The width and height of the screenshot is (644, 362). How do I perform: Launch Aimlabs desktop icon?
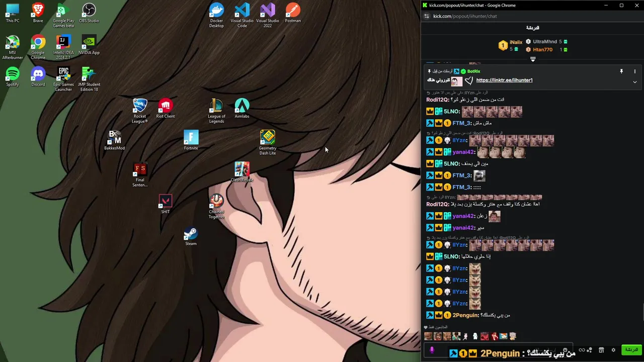[242, 109]
